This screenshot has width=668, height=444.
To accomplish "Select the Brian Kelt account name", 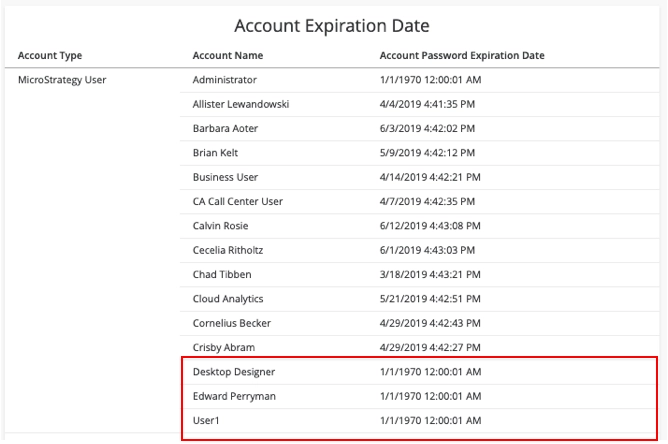I will [x=215, y=153].
